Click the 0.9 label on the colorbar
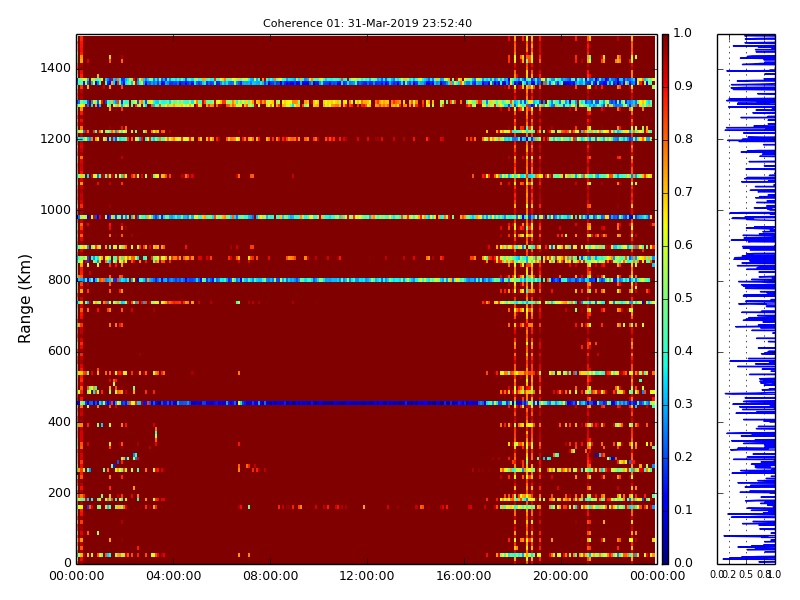The height and width of the screenshot is (600, 800). pos(683,86)
